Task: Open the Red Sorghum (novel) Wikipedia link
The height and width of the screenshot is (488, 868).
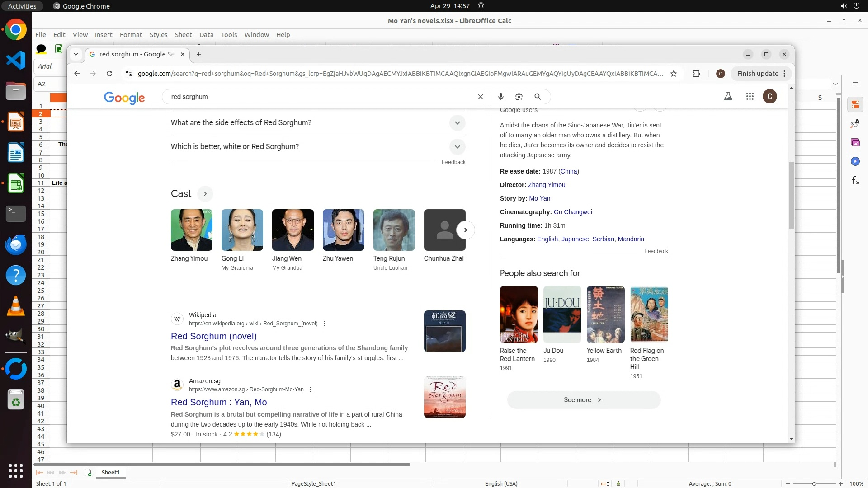Action: click(213, 336)
